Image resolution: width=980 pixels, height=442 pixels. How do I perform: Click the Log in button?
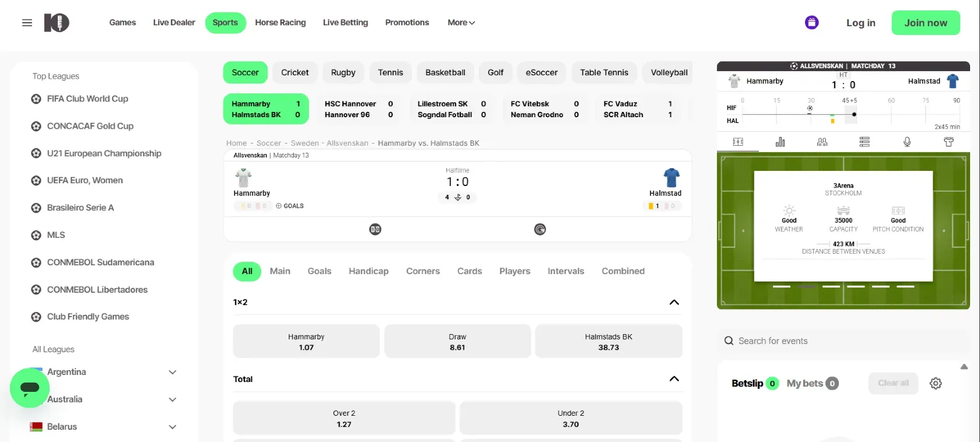861,23
